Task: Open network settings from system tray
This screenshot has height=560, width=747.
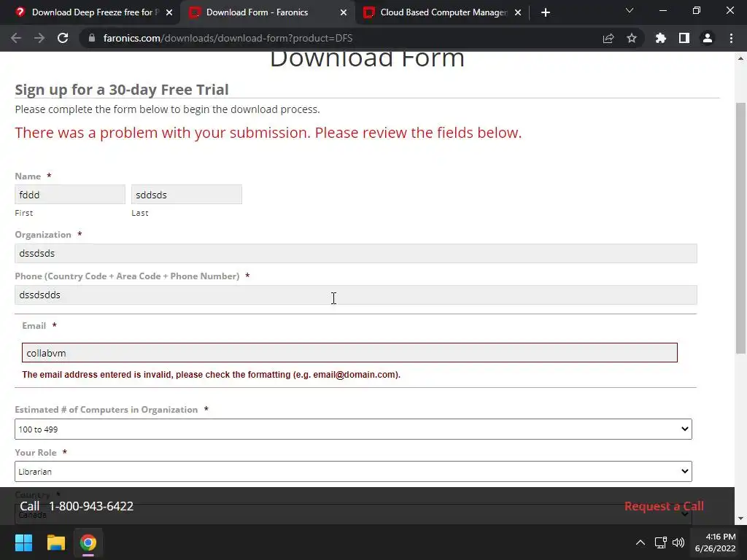Action: [x=660, y=542]
